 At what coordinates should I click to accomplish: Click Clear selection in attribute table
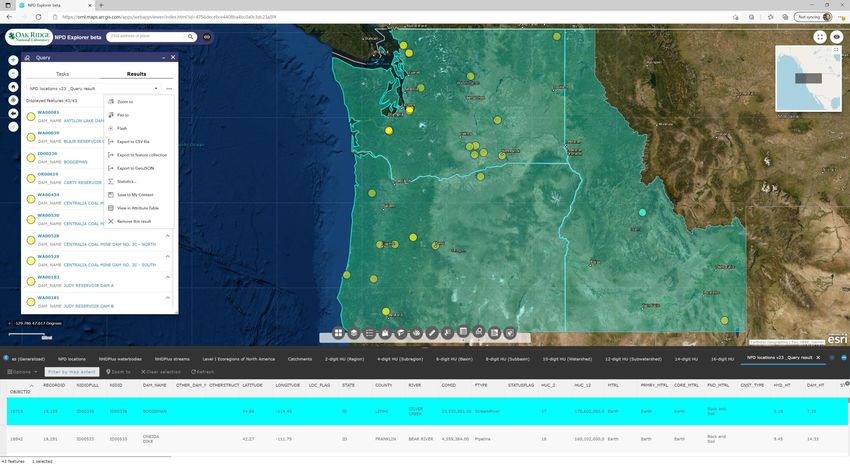point(160,372)
